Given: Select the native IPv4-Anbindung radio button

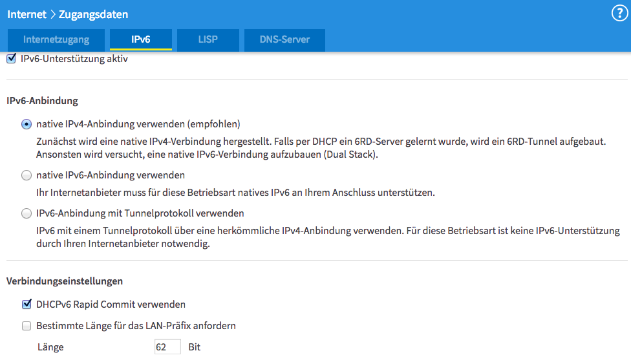Looking at the screenshot, I should pos(27,124).
